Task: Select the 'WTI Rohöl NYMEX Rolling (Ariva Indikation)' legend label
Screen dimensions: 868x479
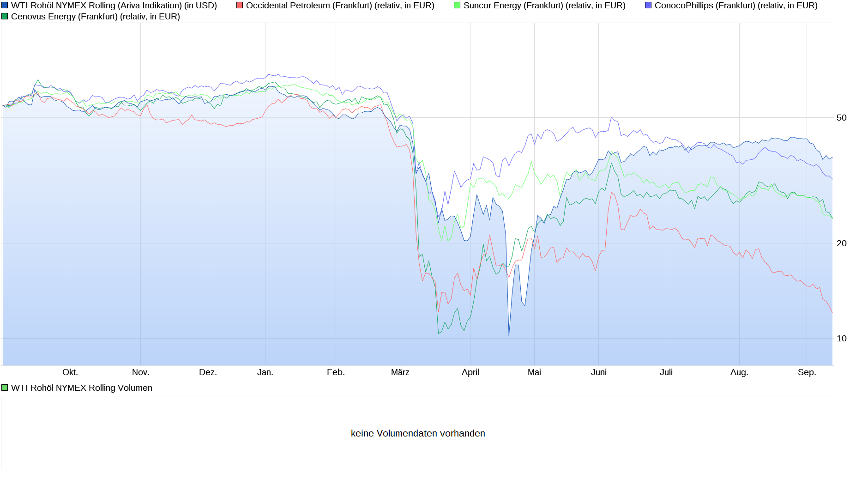Action: [x=114, y=6]
